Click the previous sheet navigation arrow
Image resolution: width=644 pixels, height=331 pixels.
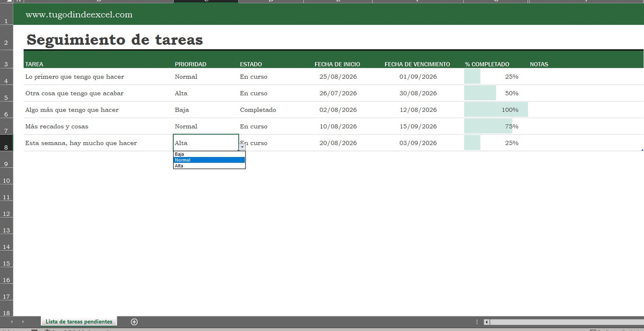tap(12, 322)
